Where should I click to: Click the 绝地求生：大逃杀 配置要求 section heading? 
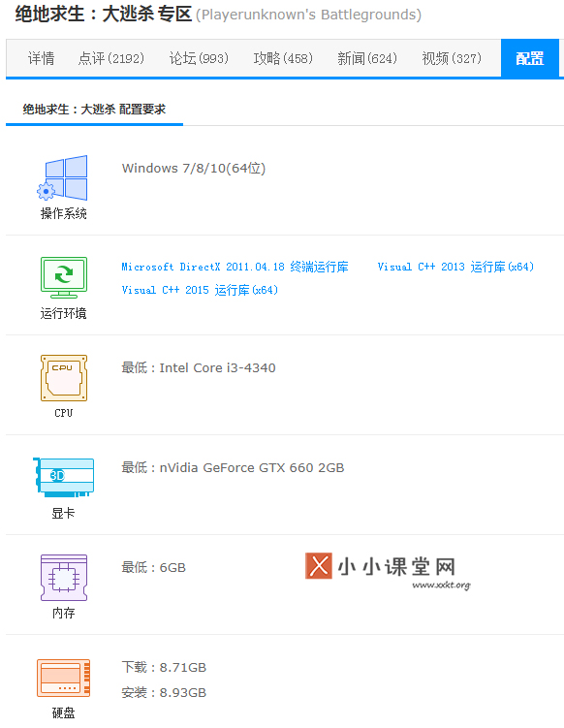click(94, 110)
